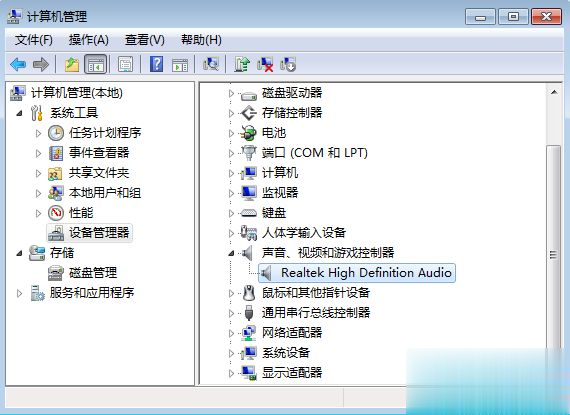Select the 事件查看器 icon
570x415 pixels.
56,153
